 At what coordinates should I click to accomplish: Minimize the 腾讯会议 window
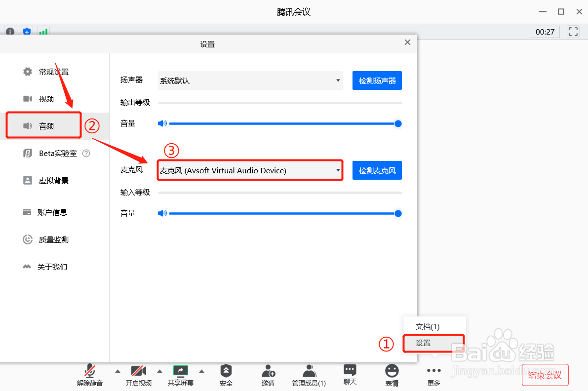point(543,12)
